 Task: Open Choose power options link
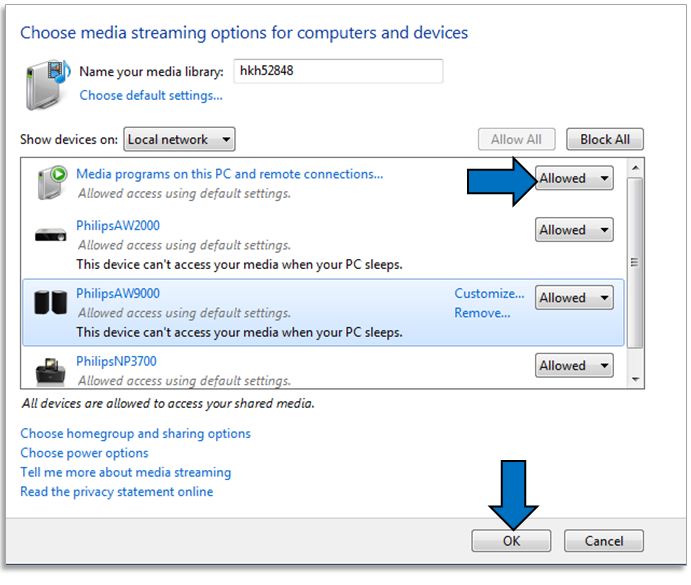(x=84, y=453)
